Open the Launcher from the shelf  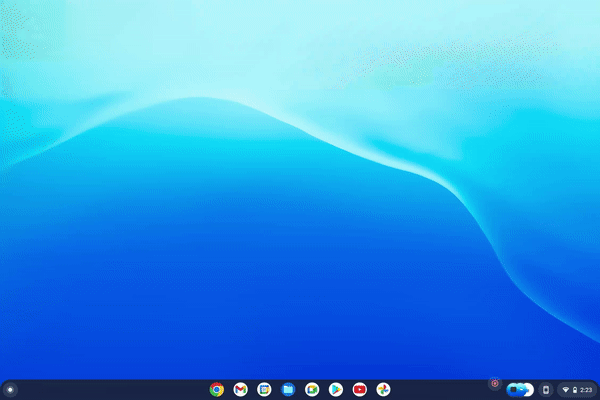10,389
